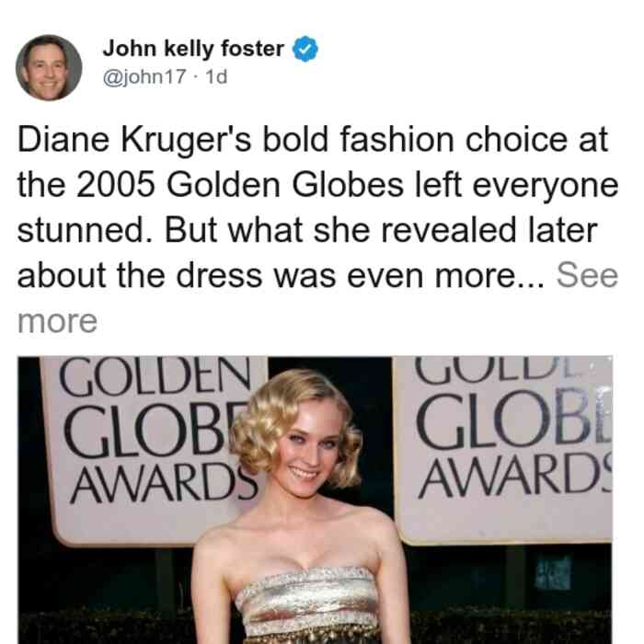This screenshot has height=644, width=644.
Task: Open the John kelly foster display name
Action: pos(193,49)
